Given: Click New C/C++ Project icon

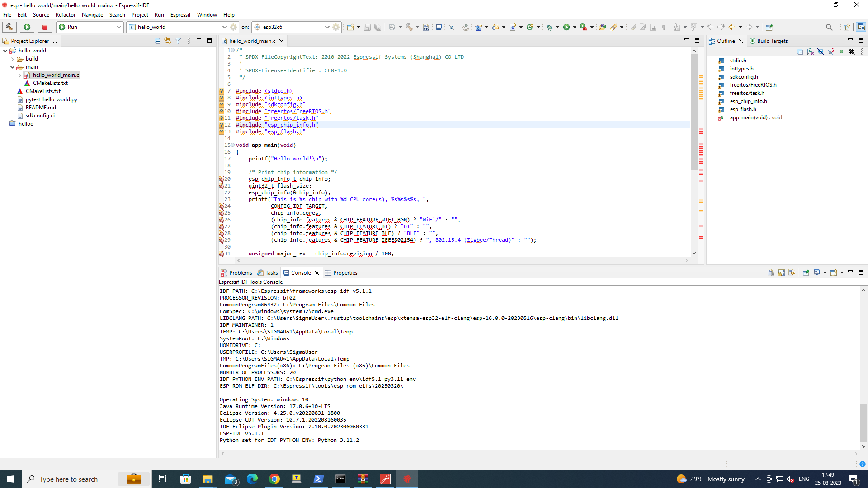Looking at the screenshot, I should tap(479, 27).
